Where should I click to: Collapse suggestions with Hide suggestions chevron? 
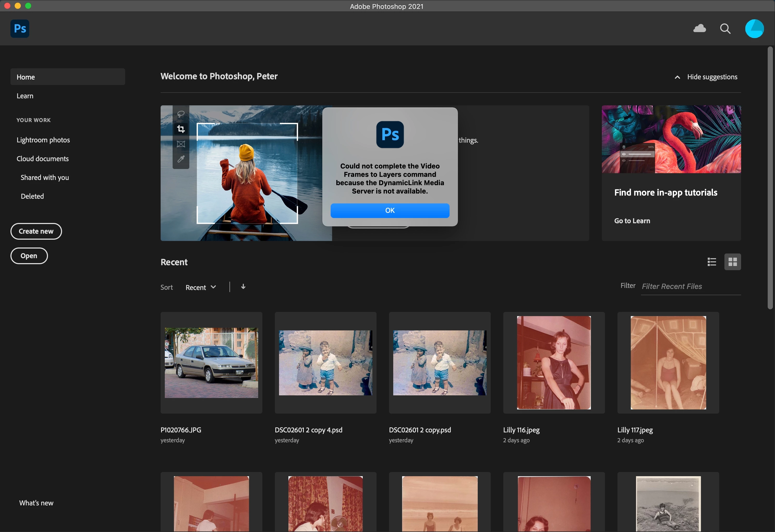click(x=677, y=77)
